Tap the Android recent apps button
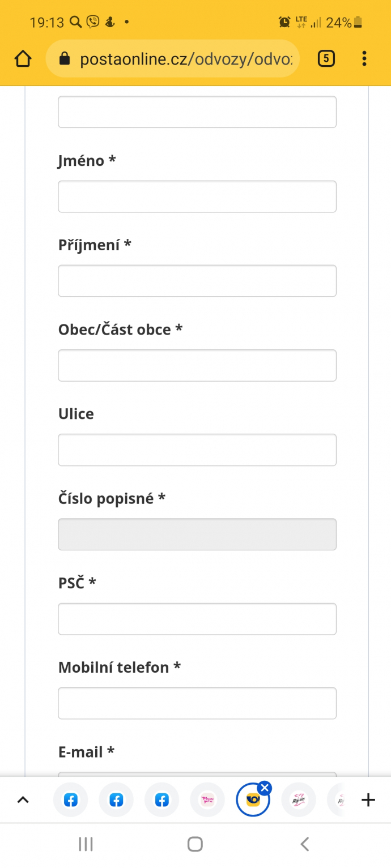Screen dimensions: 391x868 (x=86, y=844)
